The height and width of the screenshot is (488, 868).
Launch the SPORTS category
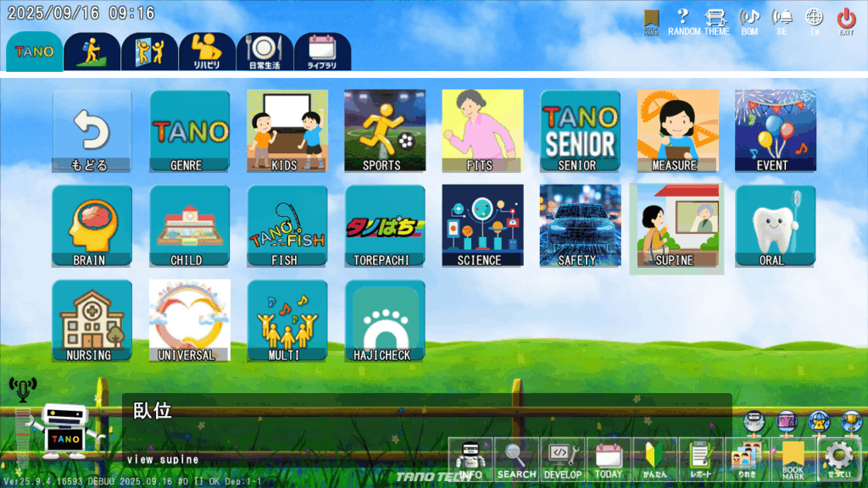(x=385, y=130)
